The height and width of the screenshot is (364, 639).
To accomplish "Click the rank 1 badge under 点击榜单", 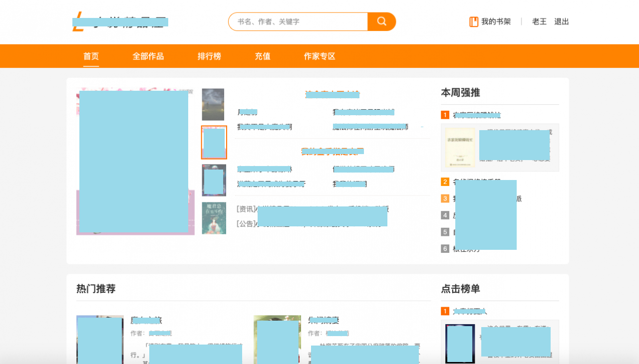I will click(x=445, y=311).
